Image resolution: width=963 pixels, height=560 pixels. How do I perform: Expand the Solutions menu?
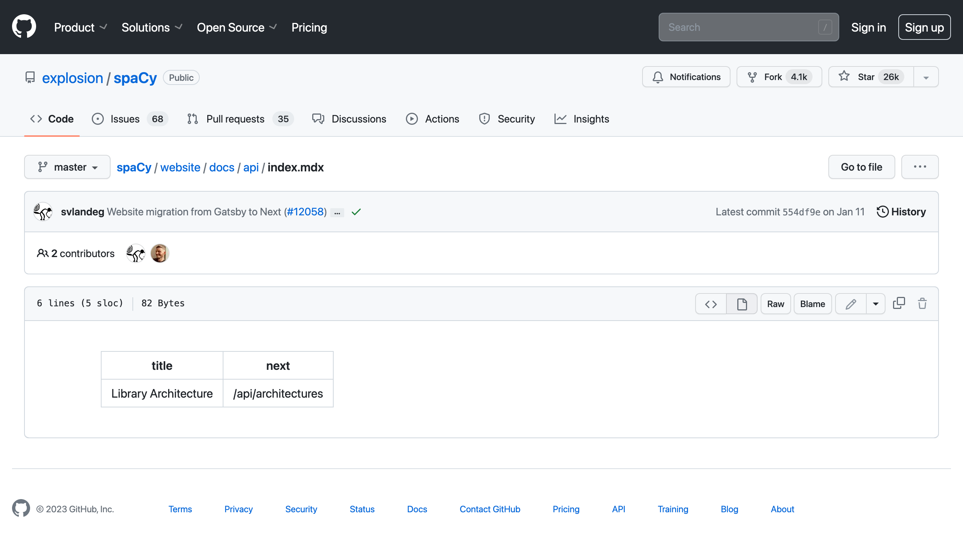point(152,27)
